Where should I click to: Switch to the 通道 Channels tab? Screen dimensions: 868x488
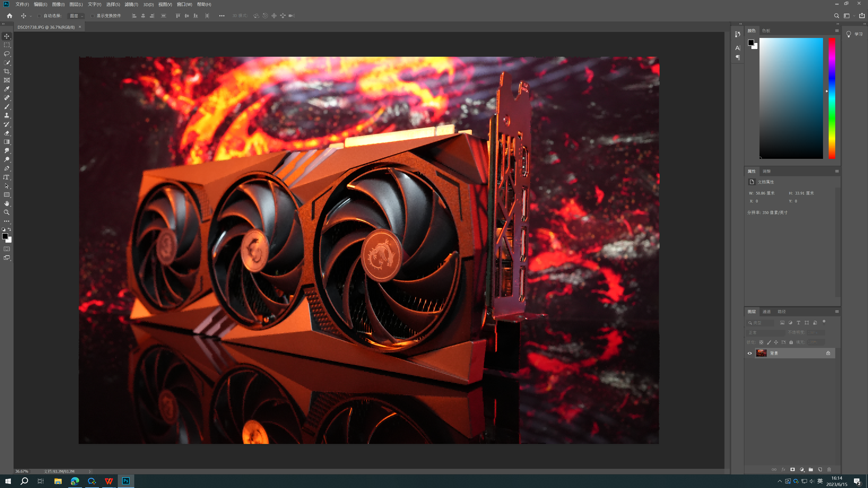pos(767,312)
